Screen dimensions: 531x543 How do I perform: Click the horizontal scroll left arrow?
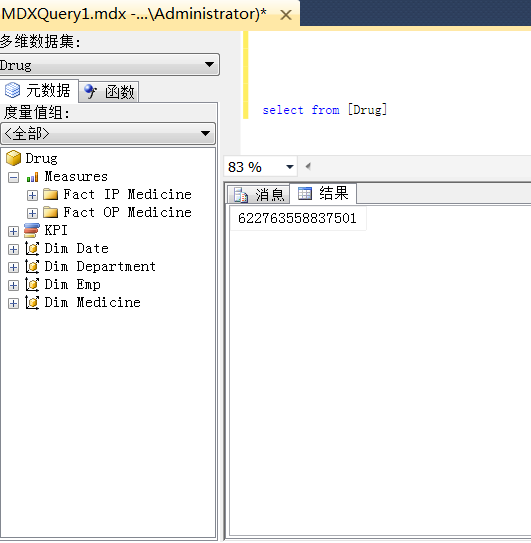[x=308, y=167]
